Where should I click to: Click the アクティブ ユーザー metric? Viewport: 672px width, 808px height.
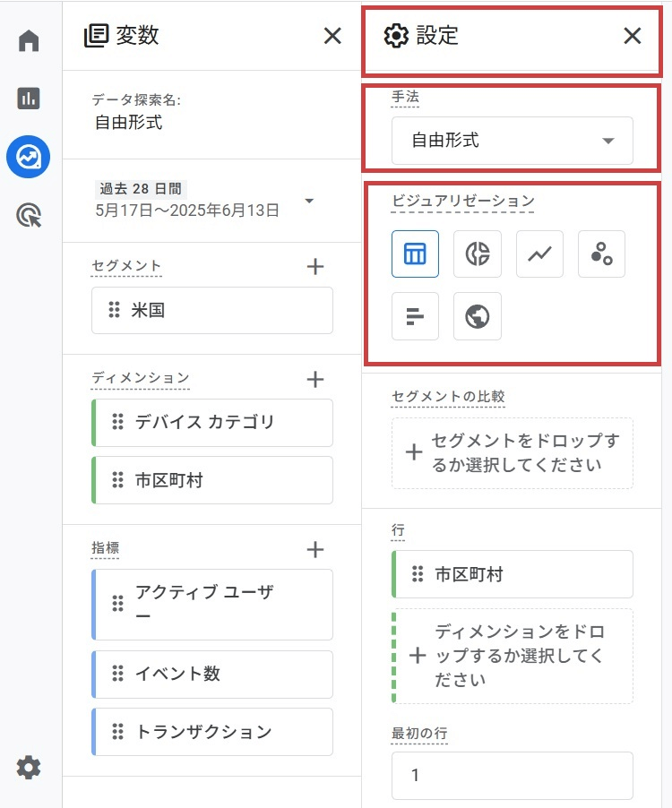point(212,605)
